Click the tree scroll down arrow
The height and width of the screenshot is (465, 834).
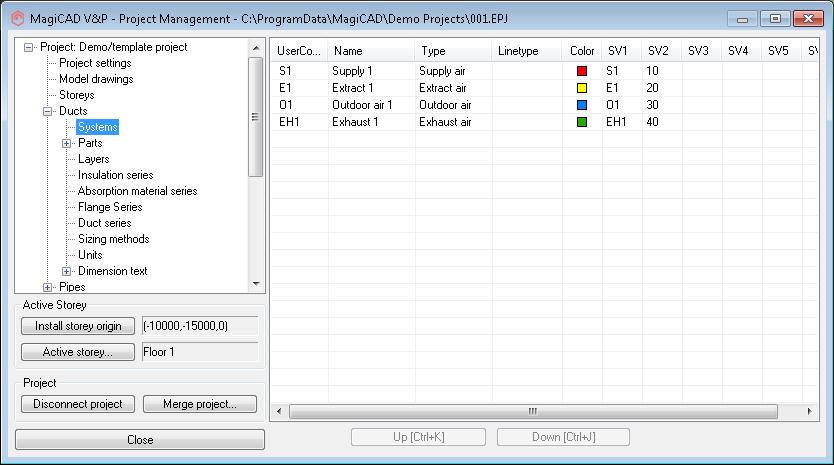pyautogui.click(x=256, y=284)
